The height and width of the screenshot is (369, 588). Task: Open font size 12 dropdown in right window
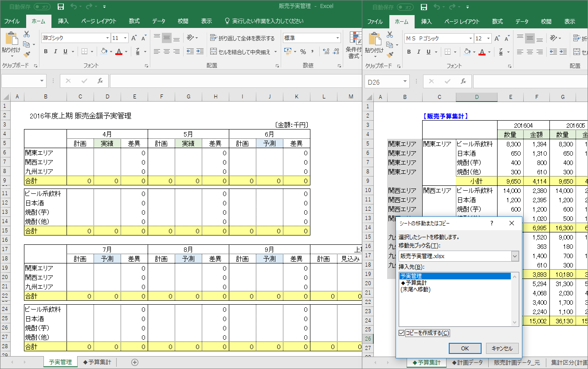488,38
